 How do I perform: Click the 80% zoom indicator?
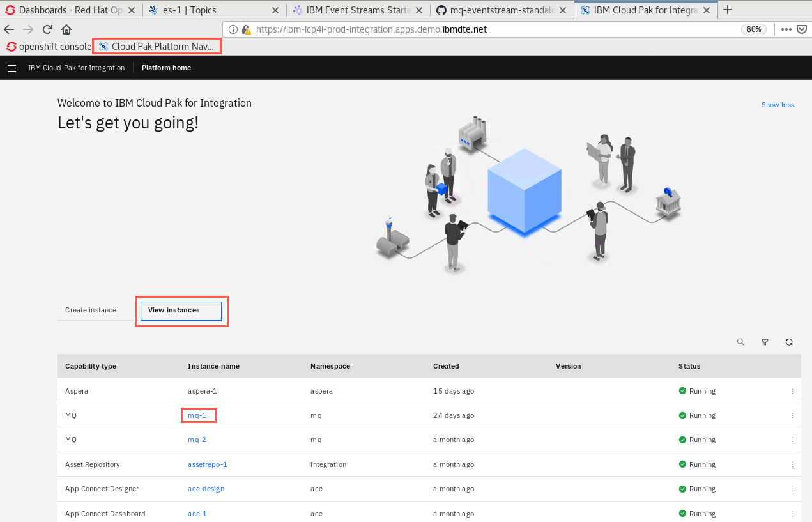[x=754, y=29]
